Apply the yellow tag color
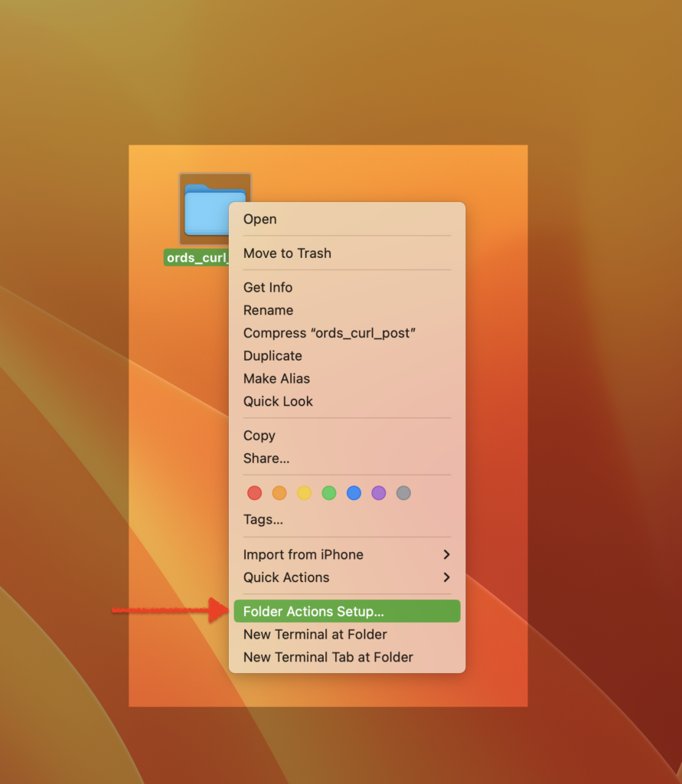 pyautogui.click(x=304, y=493)
